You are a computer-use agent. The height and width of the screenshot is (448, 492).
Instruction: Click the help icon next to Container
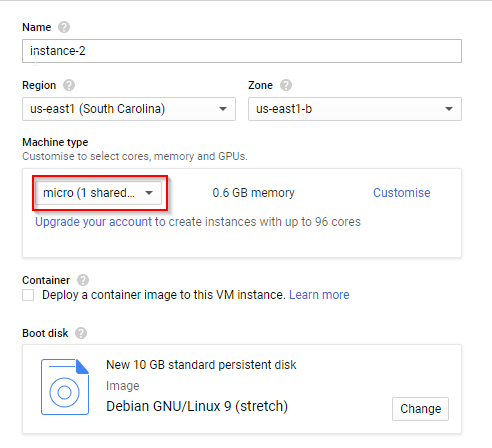pos(83,280)
